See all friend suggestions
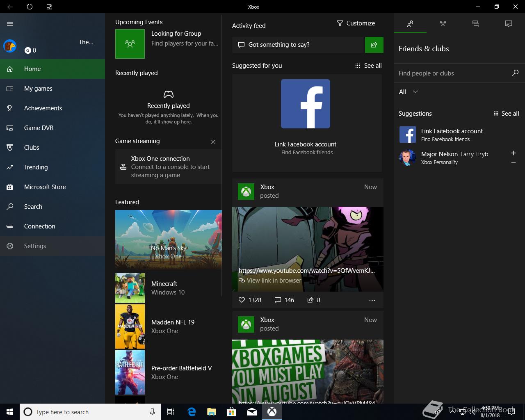The width and height of the screenshot is (525, 420). [x=506, y=114]
